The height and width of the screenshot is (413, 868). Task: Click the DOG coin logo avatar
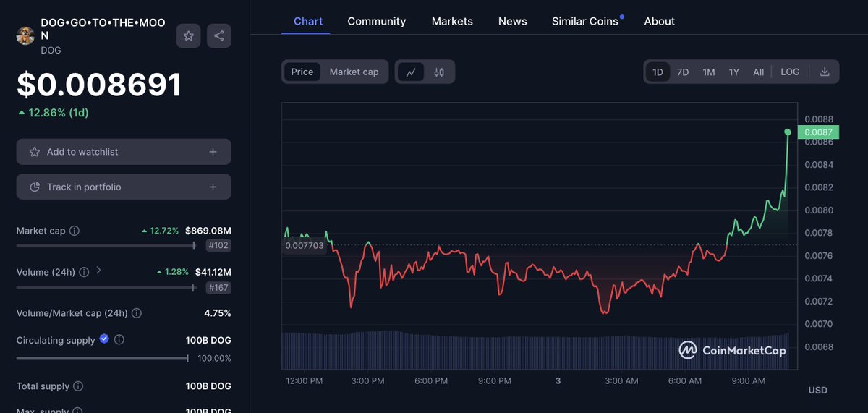pos(25,36)
